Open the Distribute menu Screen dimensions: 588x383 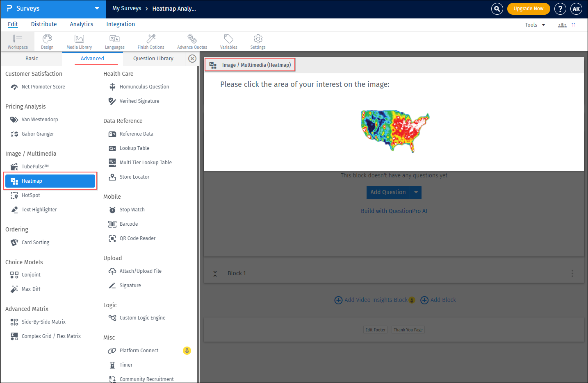click(44, 24)
